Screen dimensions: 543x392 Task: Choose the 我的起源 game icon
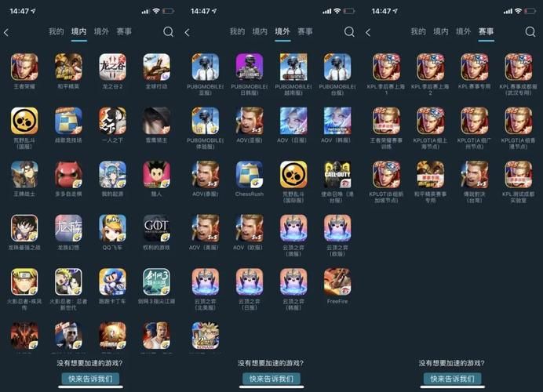[x=112, y=174]
